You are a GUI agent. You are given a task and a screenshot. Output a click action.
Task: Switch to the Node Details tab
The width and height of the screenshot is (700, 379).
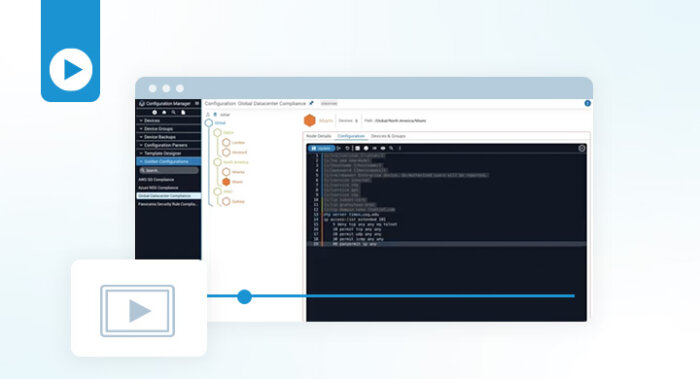tap(319, 136)
